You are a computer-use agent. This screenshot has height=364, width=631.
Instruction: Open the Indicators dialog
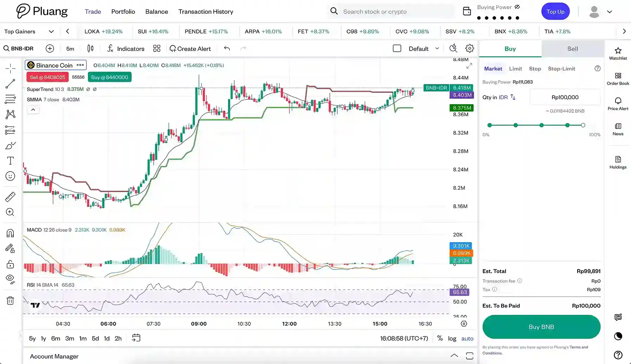(126, 48)
